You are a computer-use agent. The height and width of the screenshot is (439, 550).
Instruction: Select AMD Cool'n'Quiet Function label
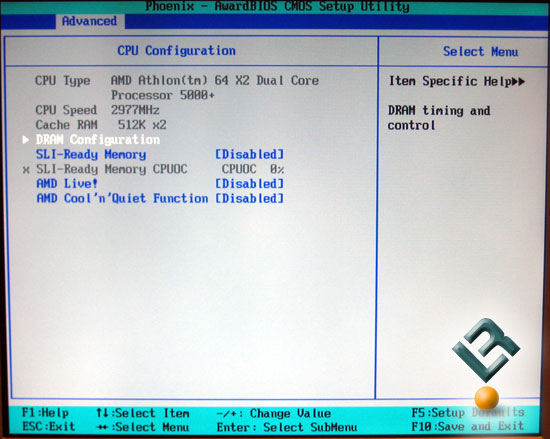point(122,198)
